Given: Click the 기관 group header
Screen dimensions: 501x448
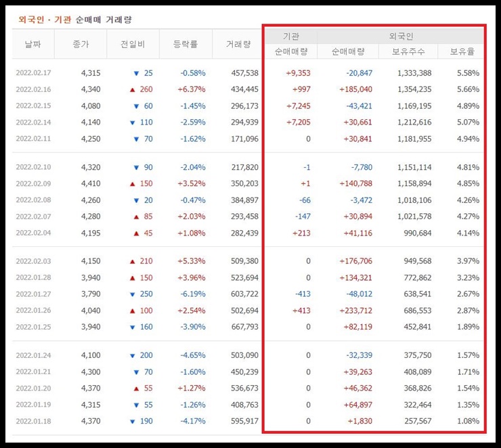Looking at the screenshot, I should 291,37.
